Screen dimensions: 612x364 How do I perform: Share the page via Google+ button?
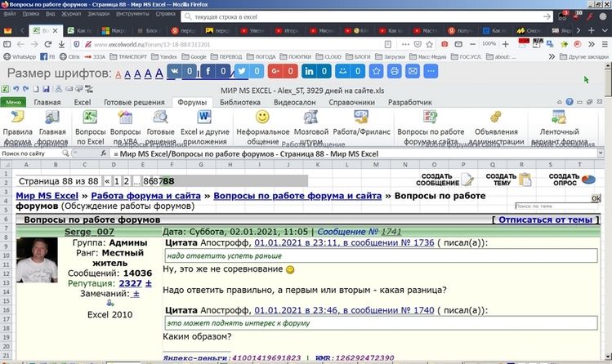(283, 71)
